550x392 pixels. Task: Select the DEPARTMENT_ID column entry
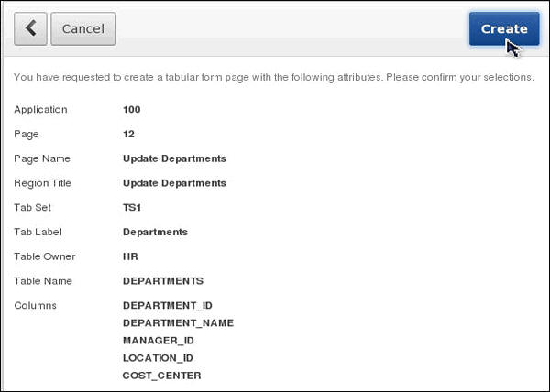(x=168, y=305)
